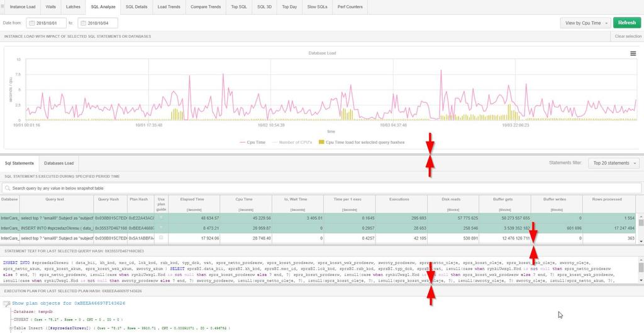Select the SQL Analyze tab
Image resolution: width=644 pixels, height=333 pixels.
click(103, 7)
